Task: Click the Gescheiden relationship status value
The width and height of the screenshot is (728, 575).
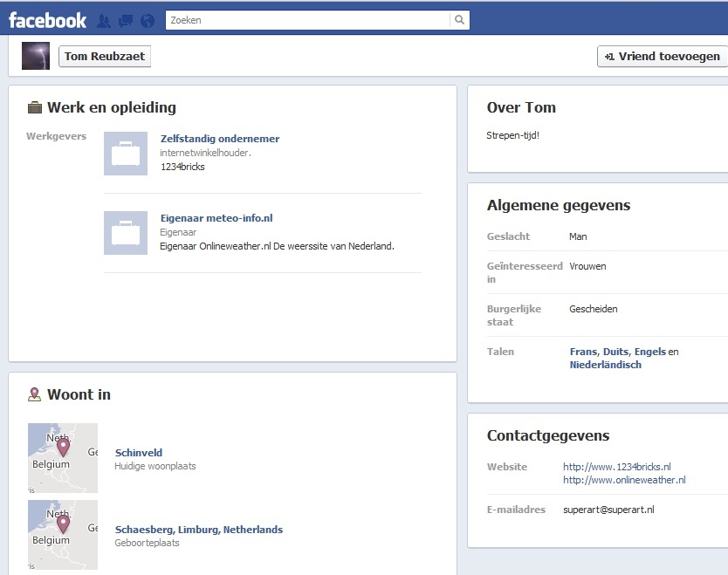Action: click(594, 309)
